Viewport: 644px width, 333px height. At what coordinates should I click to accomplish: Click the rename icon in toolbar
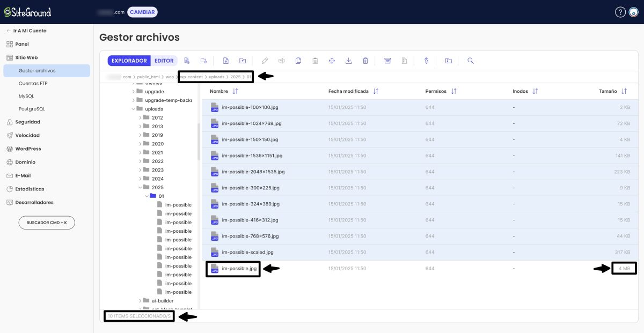(281, 61)
